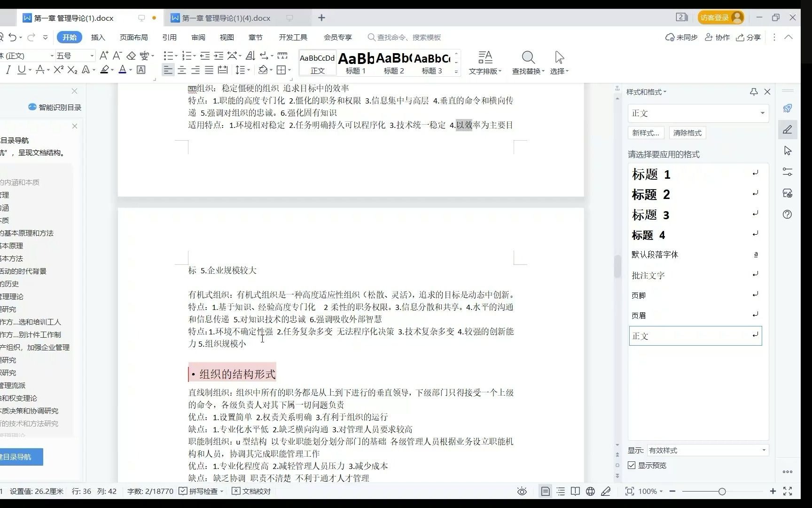Click the increase indent icon
This screenshot has height=508, width=812.
coord(219,56)
